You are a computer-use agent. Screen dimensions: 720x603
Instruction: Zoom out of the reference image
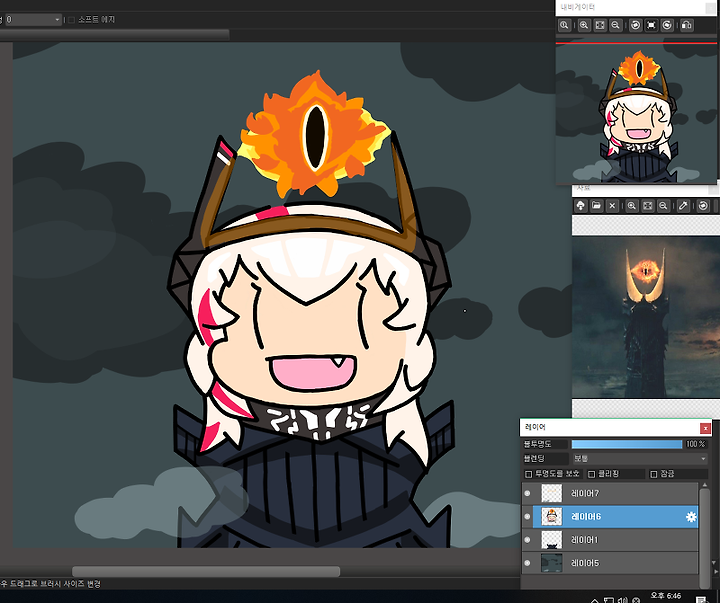(663, 206)
